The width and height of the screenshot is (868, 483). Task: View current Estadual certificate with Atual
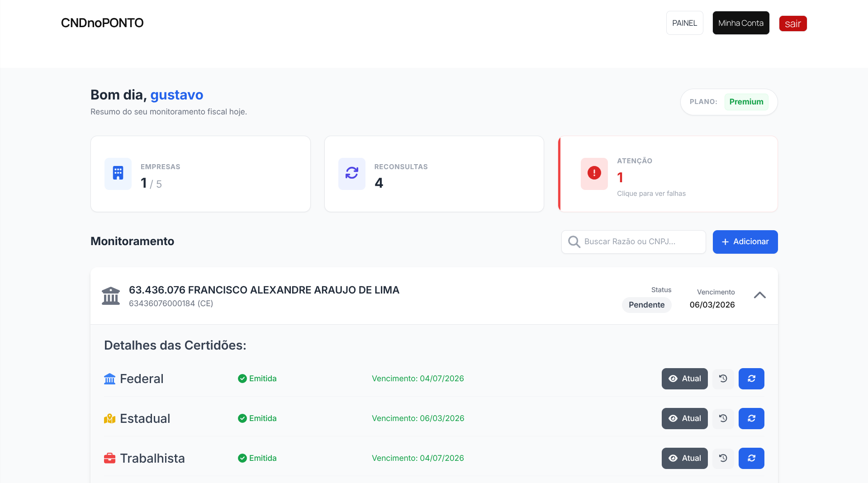[x=684, y=418]
